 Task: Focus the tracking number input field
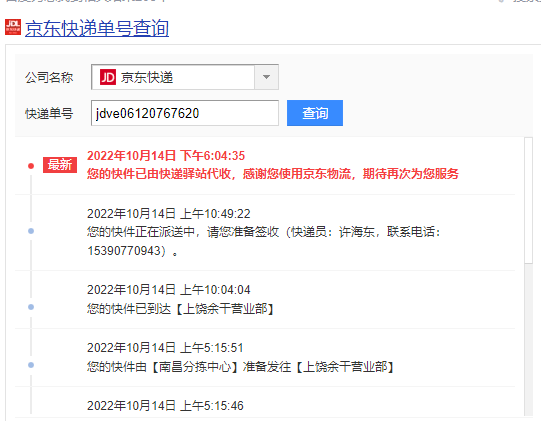[x=185, y=113]
